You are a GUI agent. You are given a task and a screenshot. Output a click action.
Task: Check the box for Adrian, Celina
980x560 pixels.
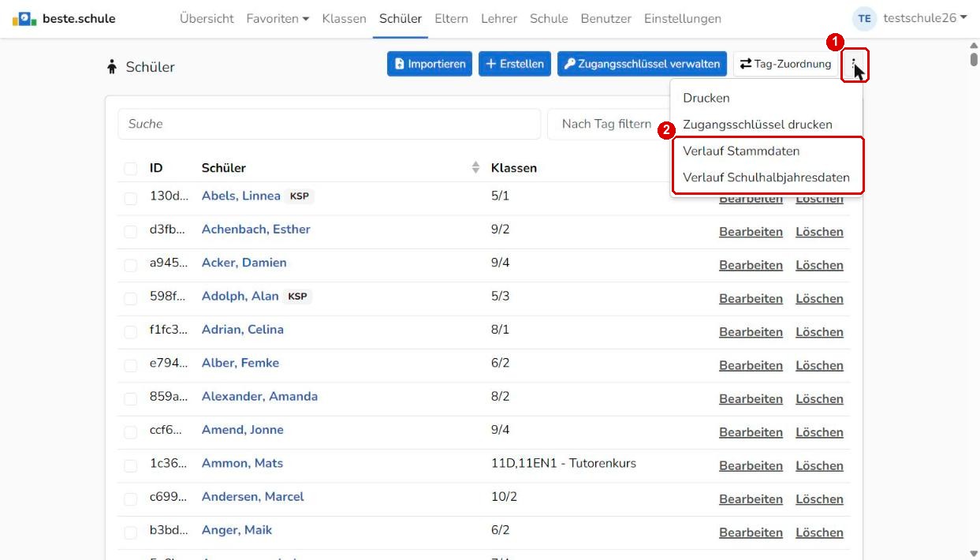130,332
